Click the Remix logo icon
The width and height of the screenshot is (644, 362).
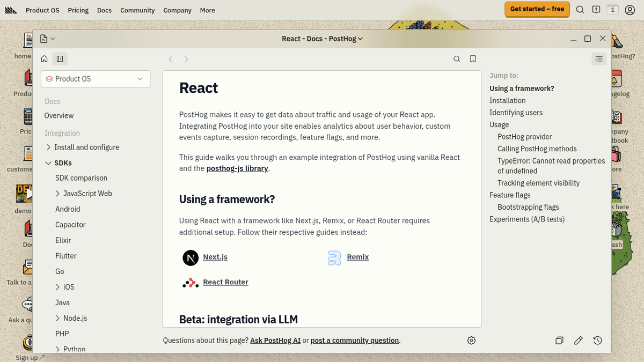(x=334, y=258)
